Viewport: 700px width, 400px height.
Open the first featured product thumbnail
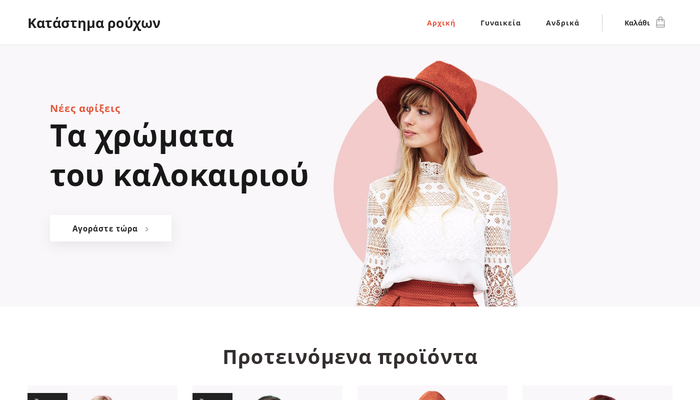click(102, 393)
